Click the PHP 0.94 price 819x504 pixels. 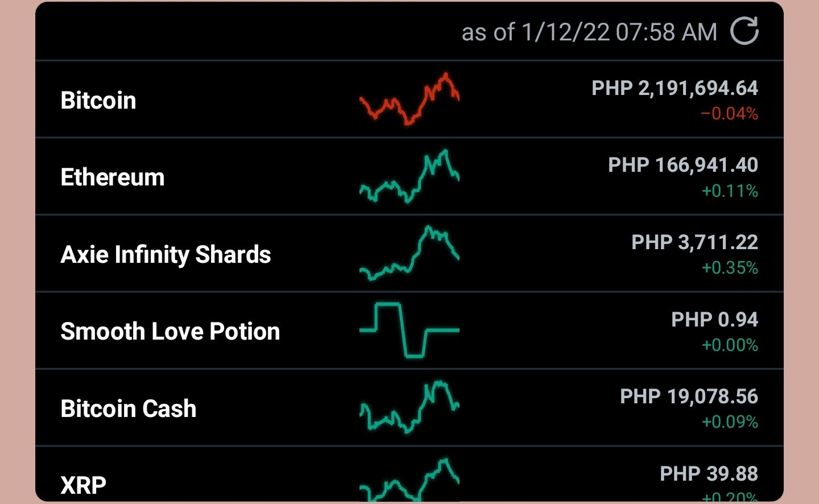[x=714, y=320]
